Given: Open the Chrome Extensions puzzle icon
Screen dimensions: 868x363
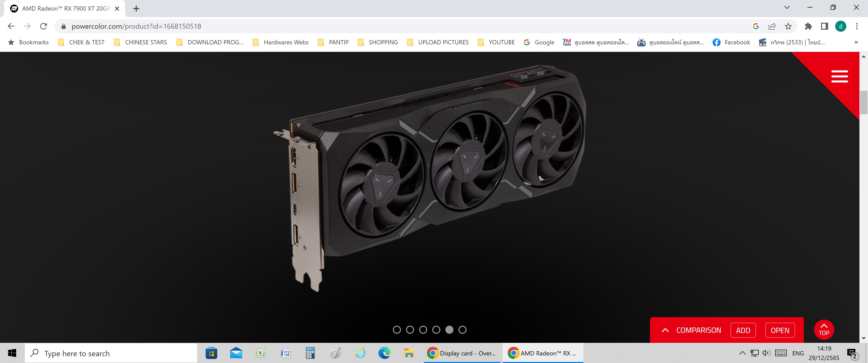Looking at the screenshot, I should coord(808,26).
